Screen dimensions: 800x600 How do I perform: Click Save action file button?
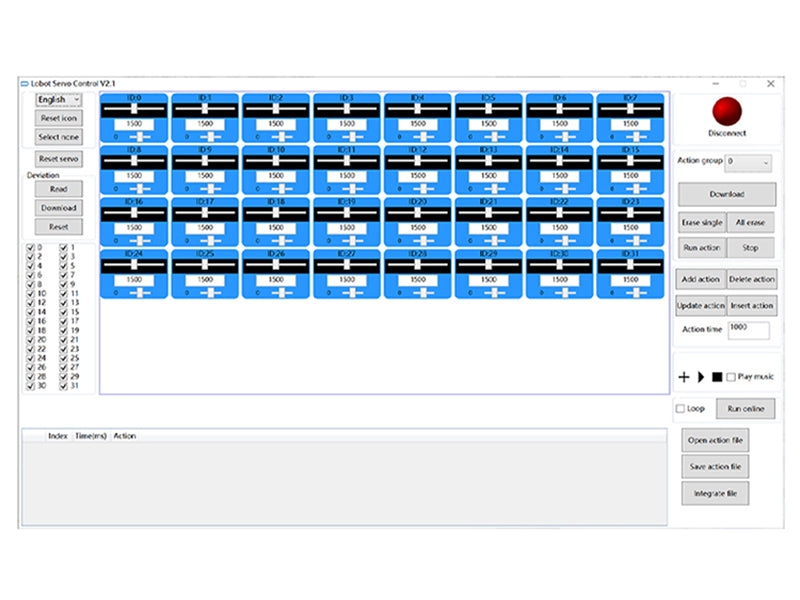(715, 467)
